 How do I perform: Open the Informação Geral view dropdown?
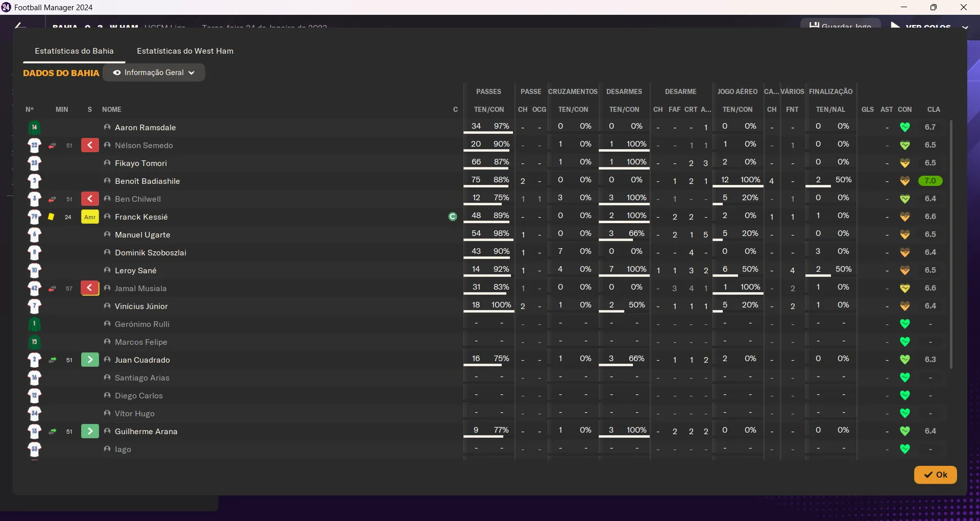click(x=154, y=73)
